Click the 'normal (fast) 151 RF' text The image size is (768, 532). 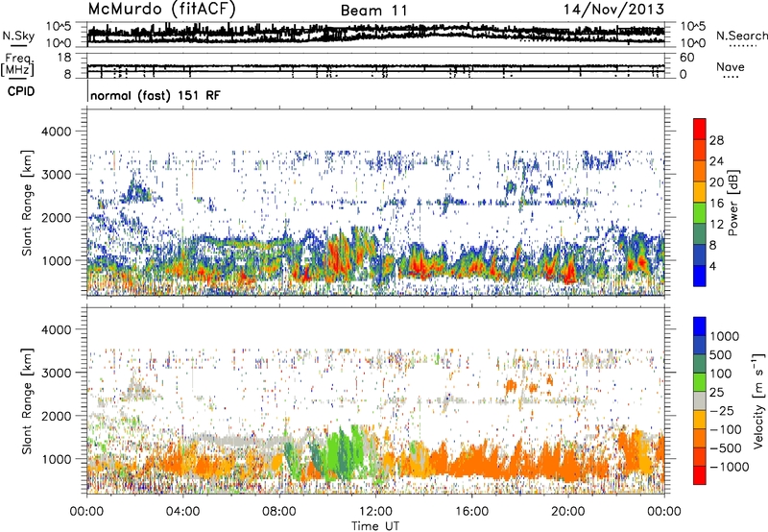156,95
